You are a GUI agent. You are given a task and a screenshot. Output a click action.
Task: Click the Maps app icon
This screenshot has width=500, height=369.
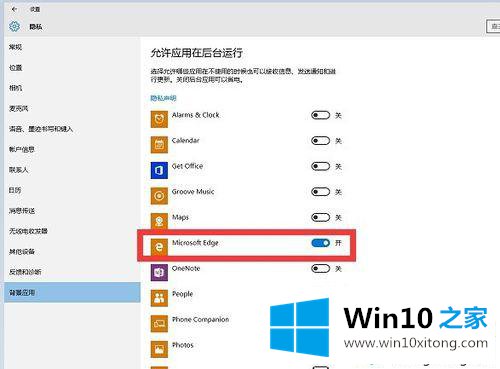pyautogui.click(x=159, y=221)
